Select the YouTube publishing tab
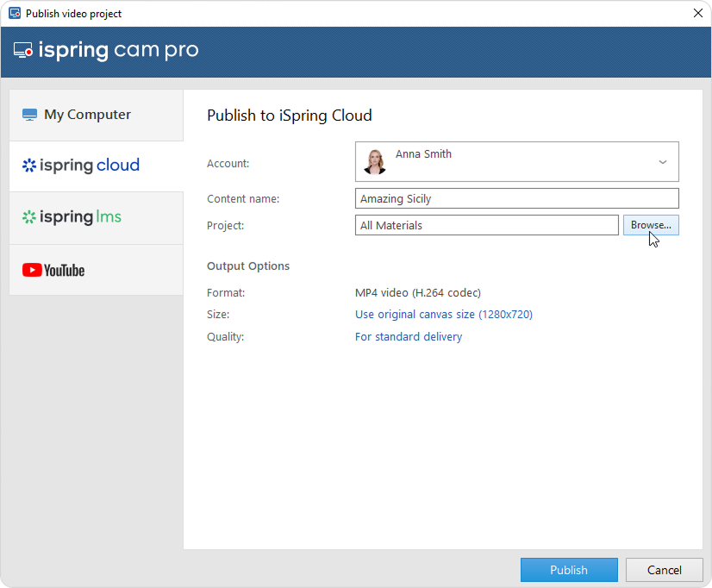 click(x=96, y=271)
